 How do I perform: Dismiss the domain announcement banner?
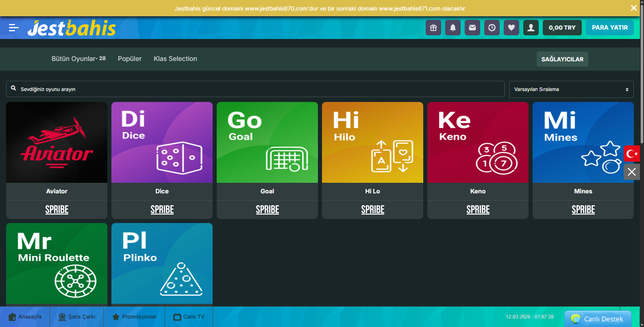click(x=633, y=8)
